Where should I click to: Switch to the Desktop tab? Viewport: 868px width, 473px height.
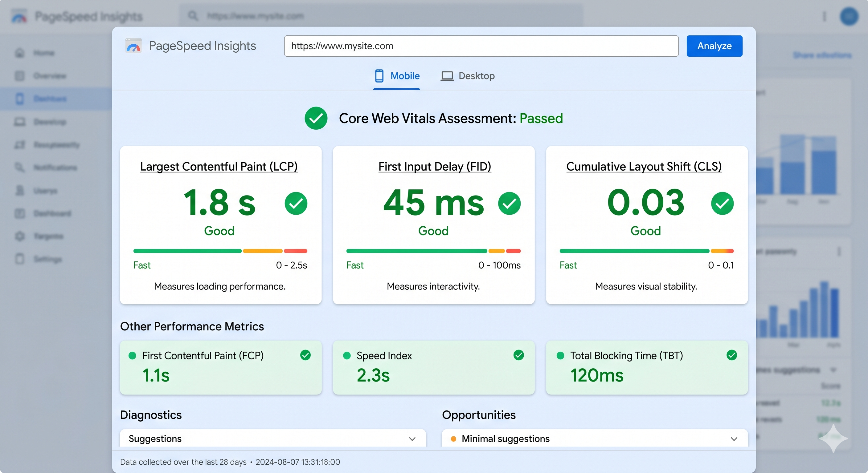[468, 76]
